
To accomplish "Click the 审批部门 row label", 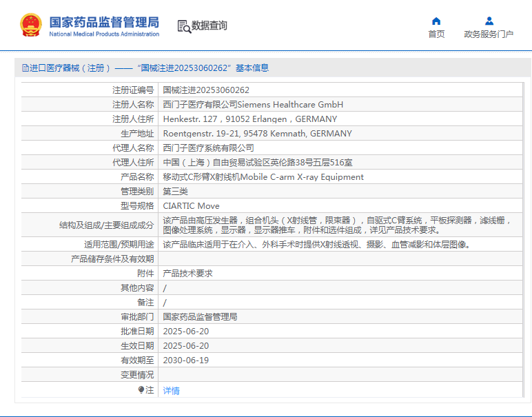I will click(x=137, y=317).
